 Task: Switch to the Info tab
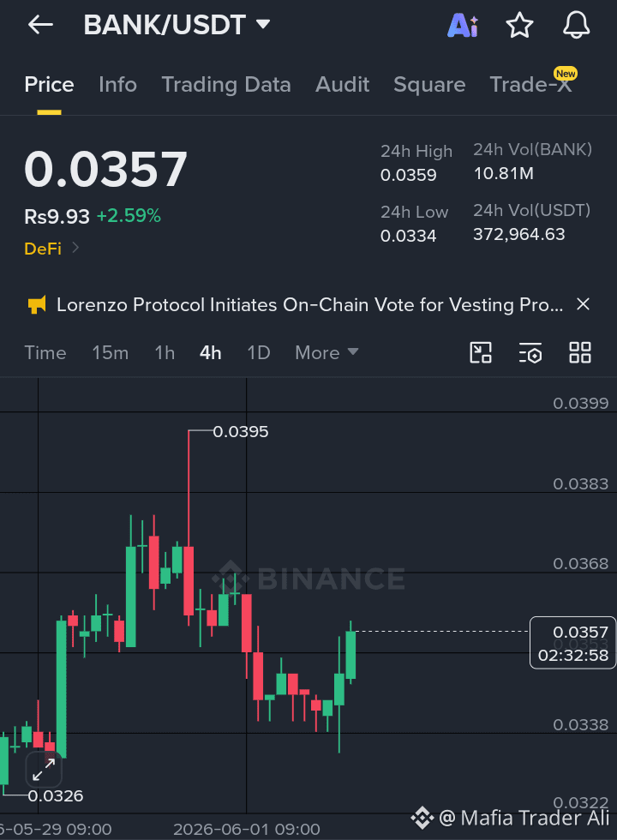pos(118,85)
